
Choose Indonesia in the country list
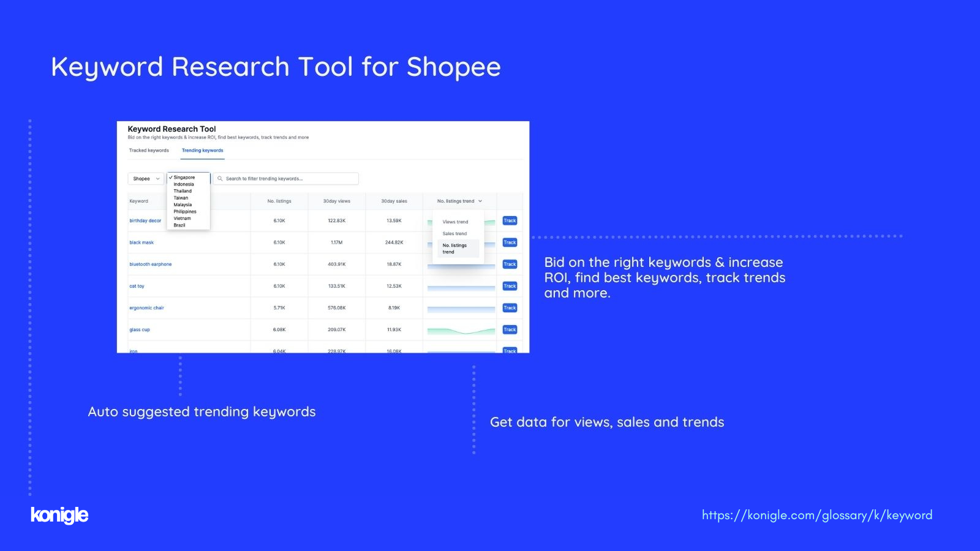point(184,184)
